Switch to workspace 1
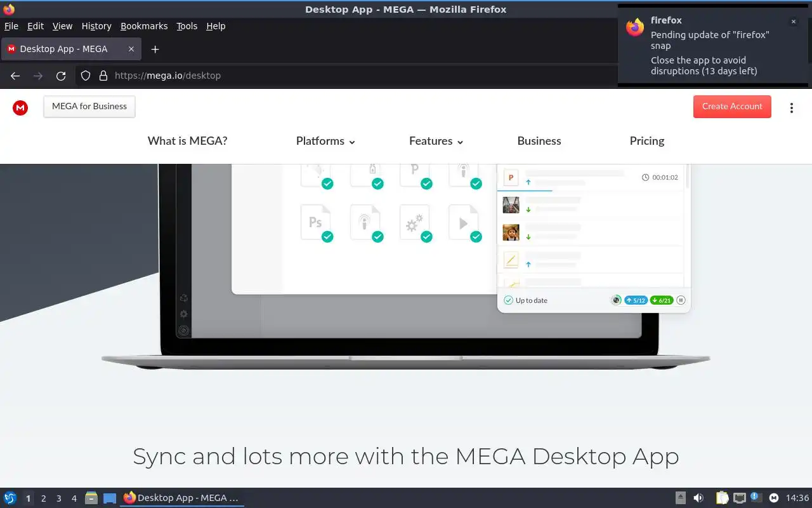 coord(28,498)
